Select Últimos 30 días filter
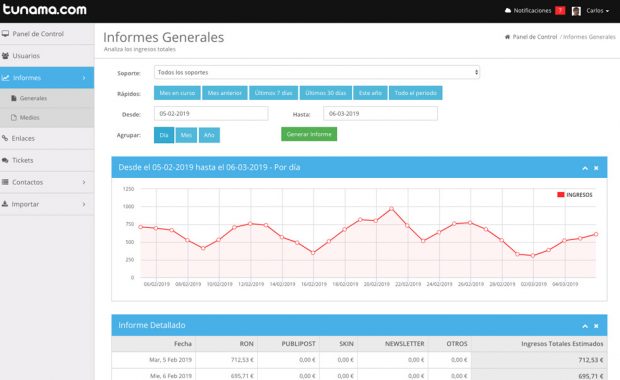The image size is (620, 380). (325, 93)
